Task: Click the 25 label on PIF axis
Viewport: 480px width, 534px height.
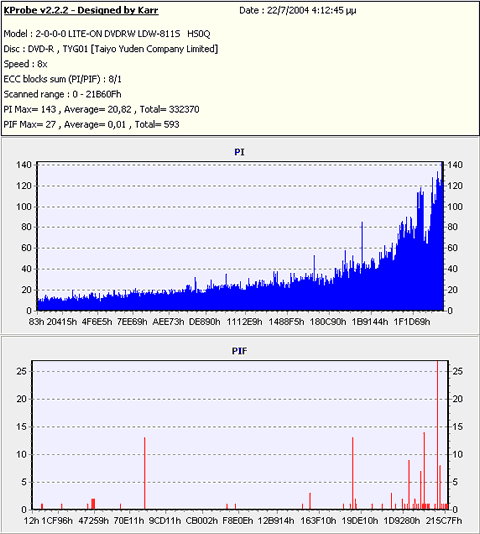Action: [21, 371]
